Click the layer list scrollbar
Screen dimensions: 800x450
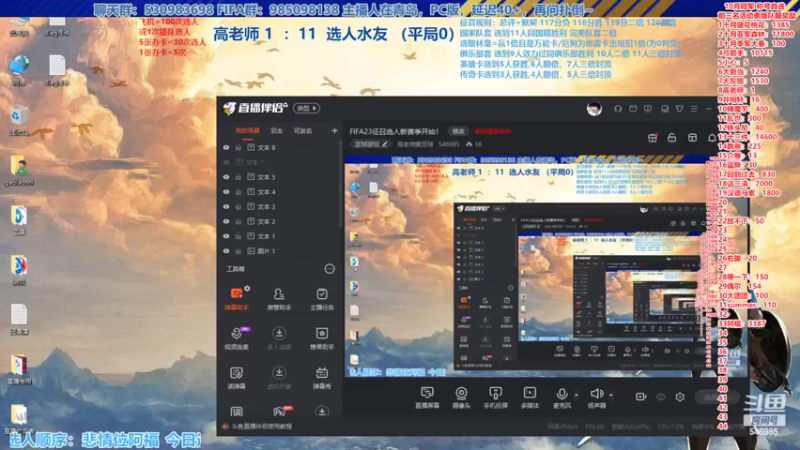pyautogui.click(x=340, y=186)
